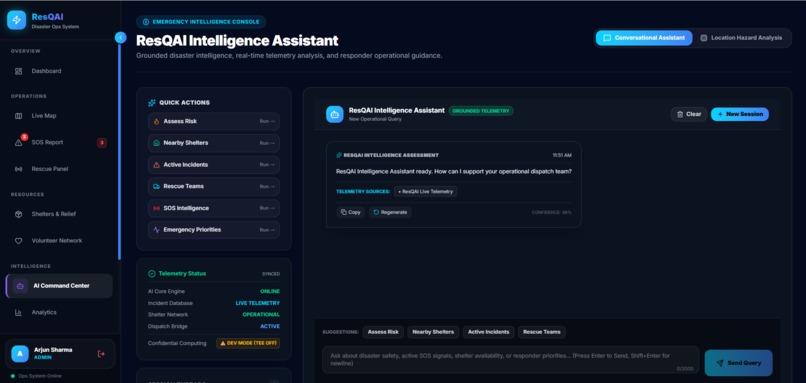Click the DEV MODE (TEE OFF) badge
Screen dimensions: 806x383
248,343
